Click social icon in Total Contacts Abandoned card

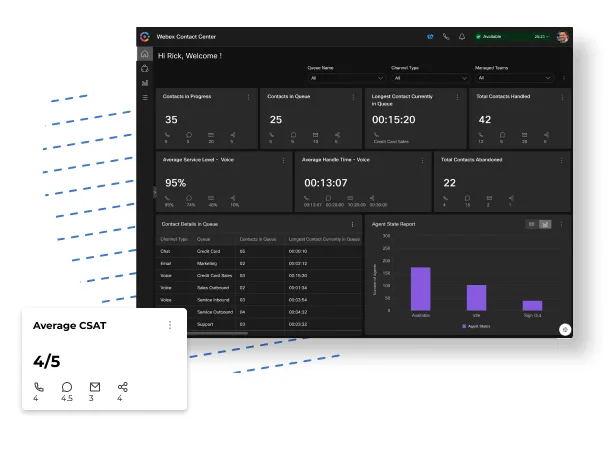(x=511, y=198)
